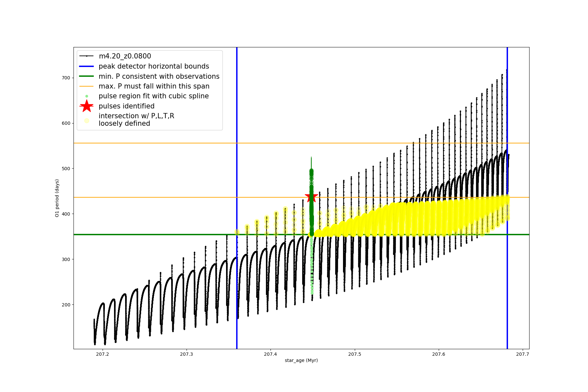Click the 700 y-axis tick label
Image resolution: width=588 pixels, height=392 pixels.
(x=66, y=78)
